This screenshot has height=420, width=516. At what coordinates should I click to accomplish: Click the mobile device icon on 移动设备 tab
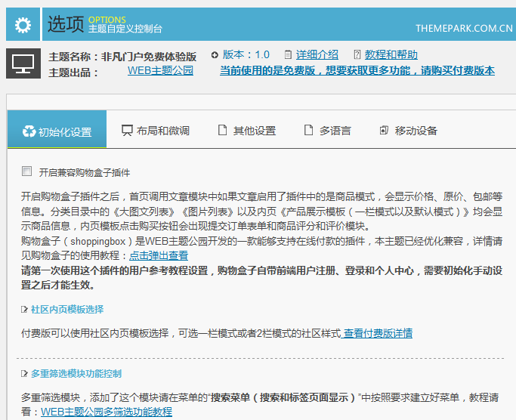385,131
